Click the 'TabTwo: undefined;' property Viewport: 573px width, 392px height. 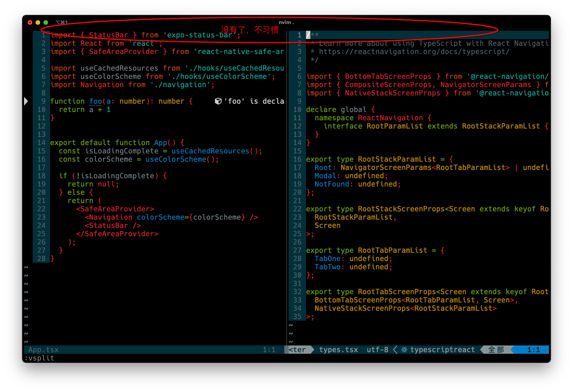(354, 267)
